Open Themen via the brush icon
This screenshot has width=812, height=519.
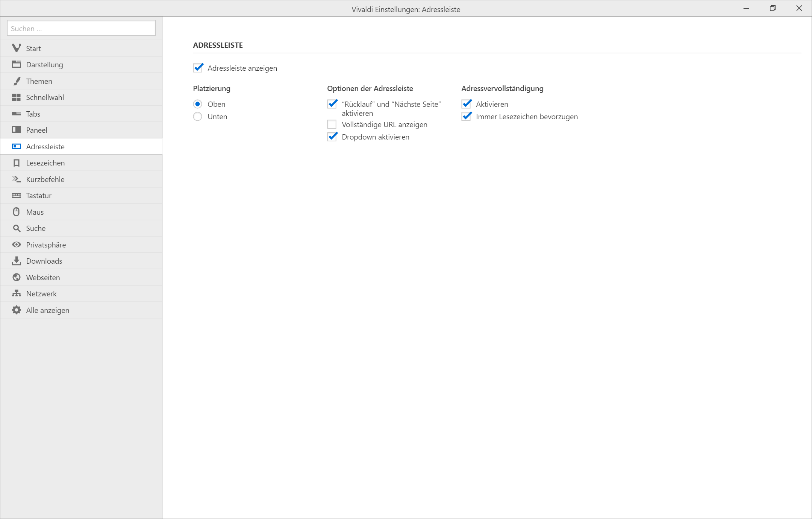click(x=16, y=81)
